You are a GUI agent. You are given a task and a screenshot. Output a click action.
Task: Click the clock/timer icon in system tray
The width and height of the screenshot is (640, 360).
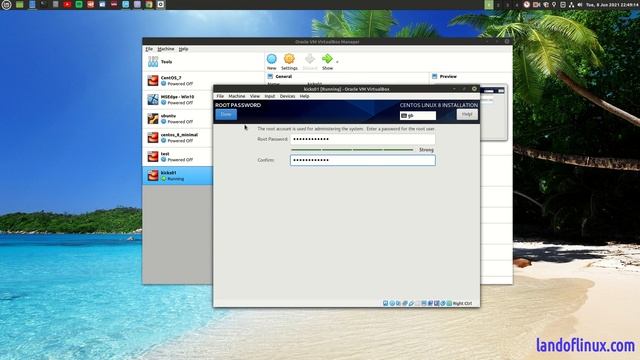(527, 4)
